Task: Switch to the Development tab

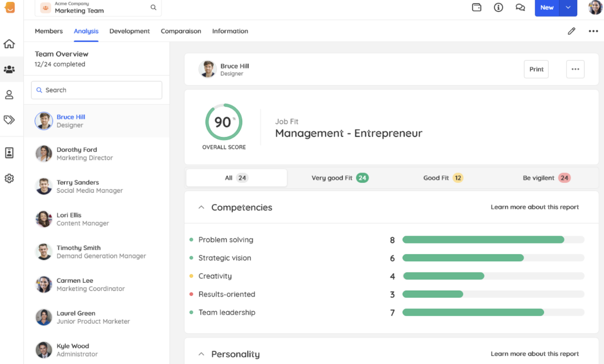Action: 130,30
